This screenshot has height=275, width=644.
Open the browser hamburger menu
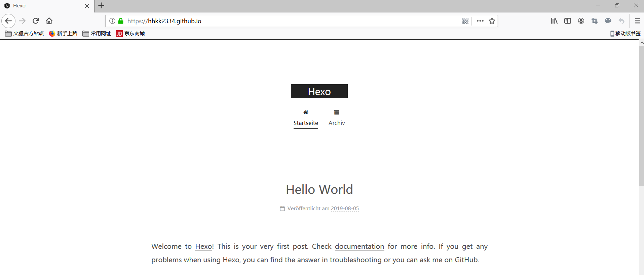coord(637,21)
